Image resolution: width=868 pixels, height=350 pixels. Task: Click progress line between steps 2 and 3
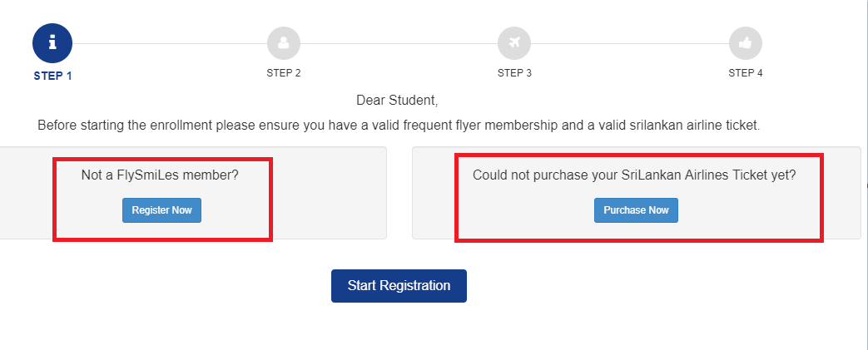click(x=399, y=43)
